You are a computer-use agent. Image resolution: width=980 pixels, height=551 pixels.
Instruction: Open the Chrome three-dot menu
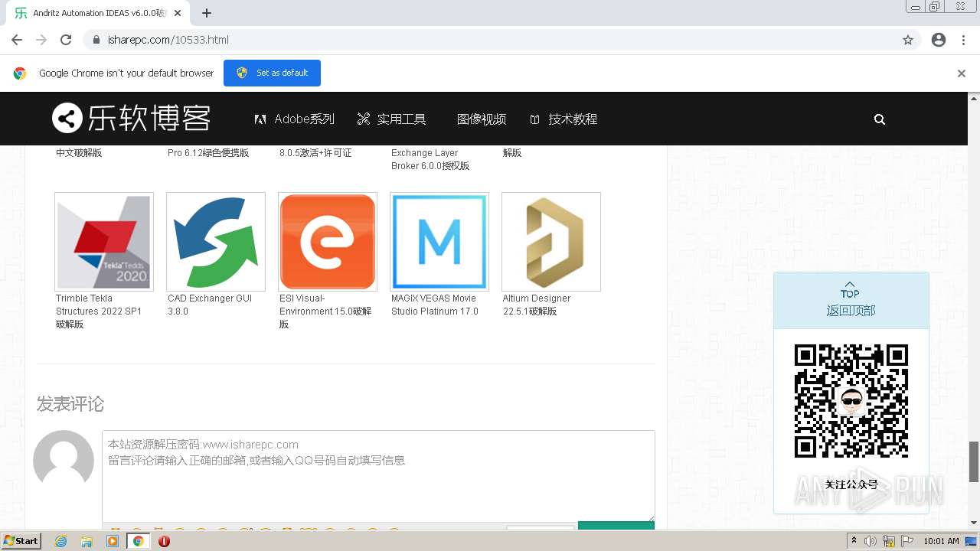pos(963,40)
